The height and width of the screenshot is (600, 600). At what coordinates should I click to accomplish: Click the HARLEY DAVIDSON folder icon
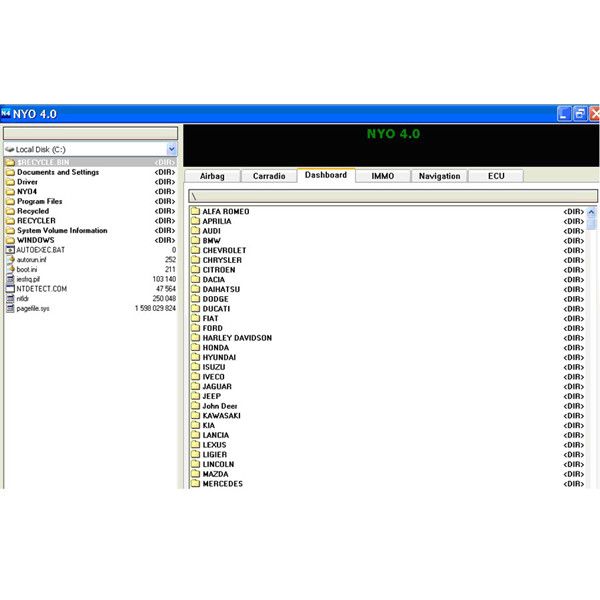point(195,338)
